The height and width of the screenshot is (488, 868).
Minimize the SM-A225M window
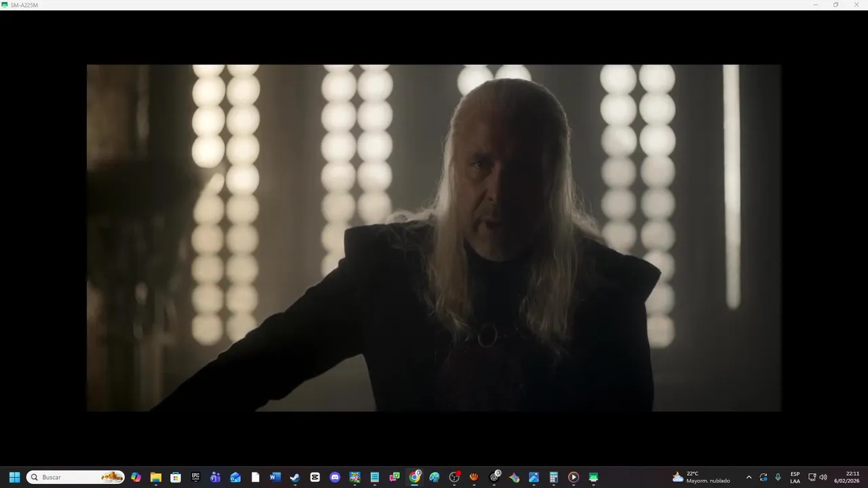tap(816, 5)
